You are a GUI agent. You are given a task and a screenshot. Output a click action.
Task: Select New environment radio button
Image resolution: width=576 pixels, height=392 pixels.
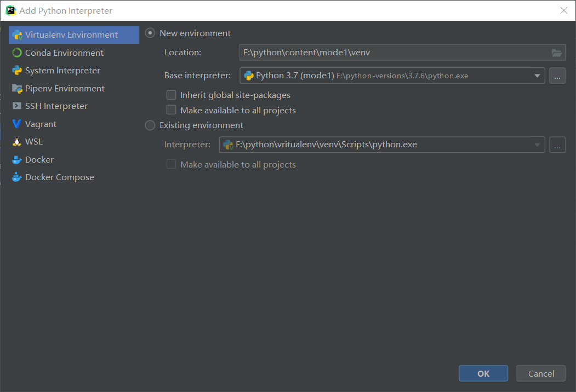click(150, 33)
